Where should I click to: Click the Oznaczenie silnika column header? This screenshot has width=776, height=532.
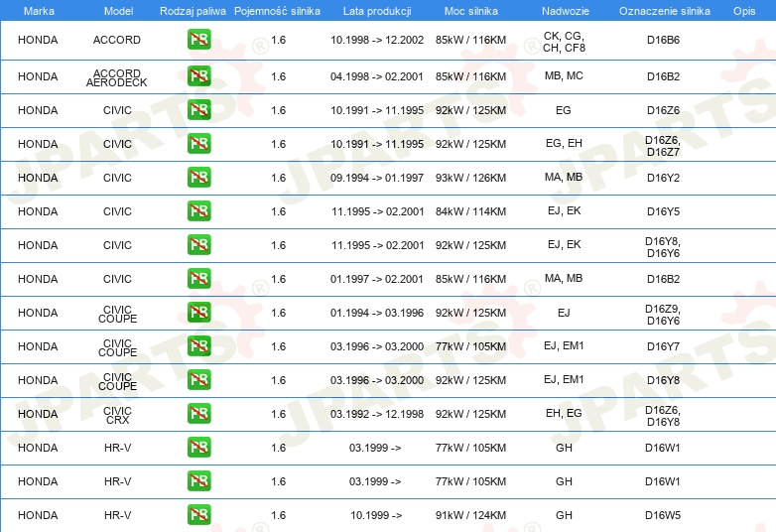[664, 11]
